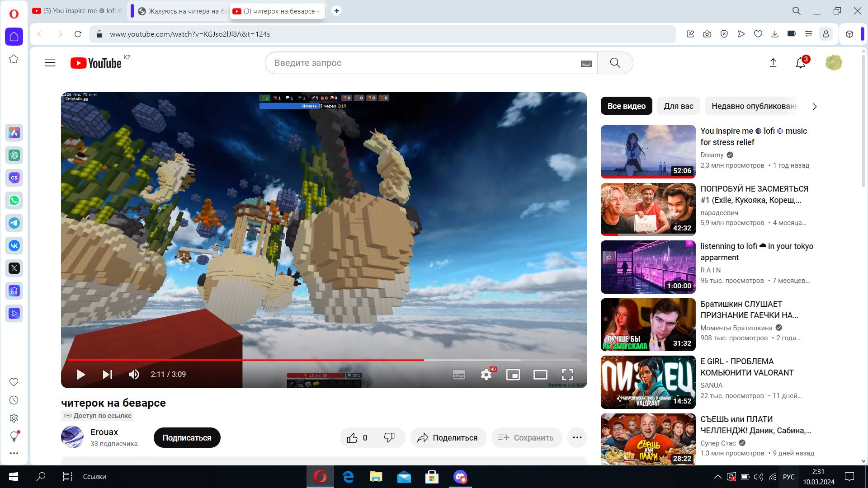Image resolution: width=868 pixels, height=488 pixels.
Task: Open sidebar settings gear icon
Action: [x=14, y=418]
